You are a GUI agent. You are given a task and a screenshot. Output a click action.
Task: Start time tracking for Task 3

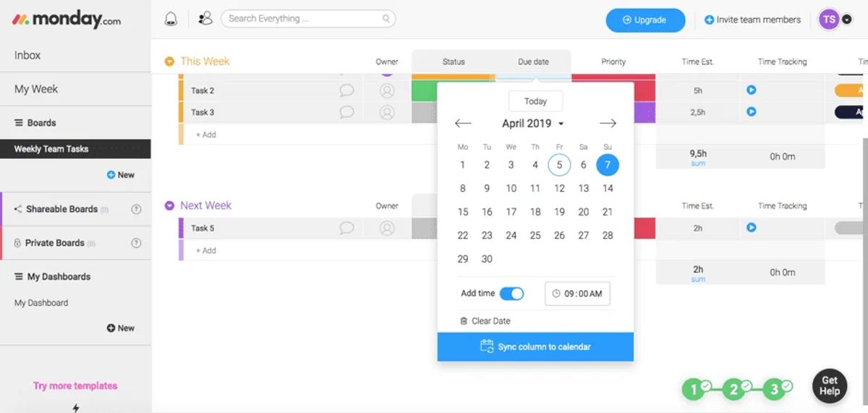tap(751, 112)
